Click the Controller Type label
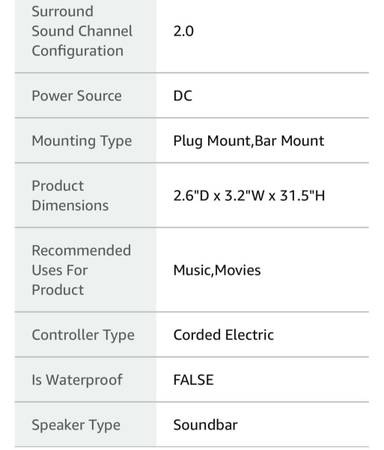This screenshot has width=384, height=450. (83, 335)
